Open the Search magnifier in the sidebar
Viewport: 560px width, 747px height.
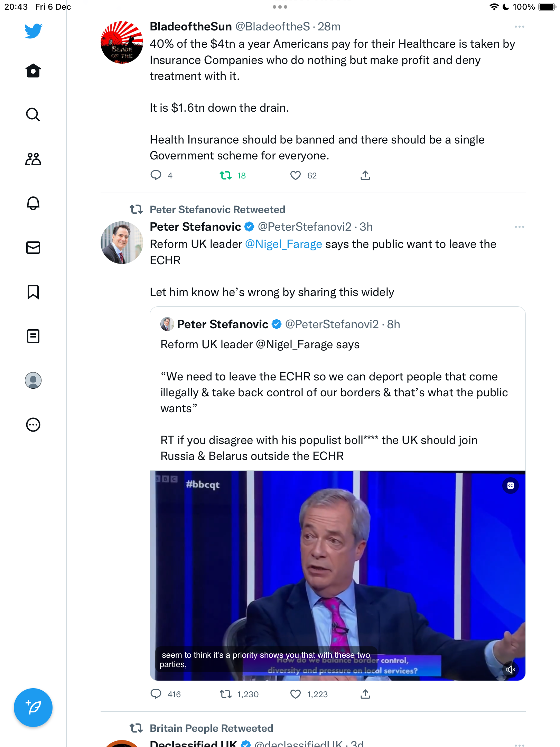(x=33, y=114)
